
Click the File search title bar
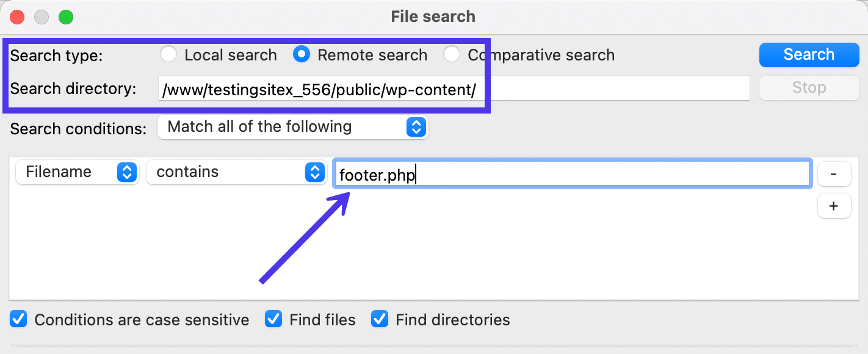pyautogui.click(x=433, y=16)
